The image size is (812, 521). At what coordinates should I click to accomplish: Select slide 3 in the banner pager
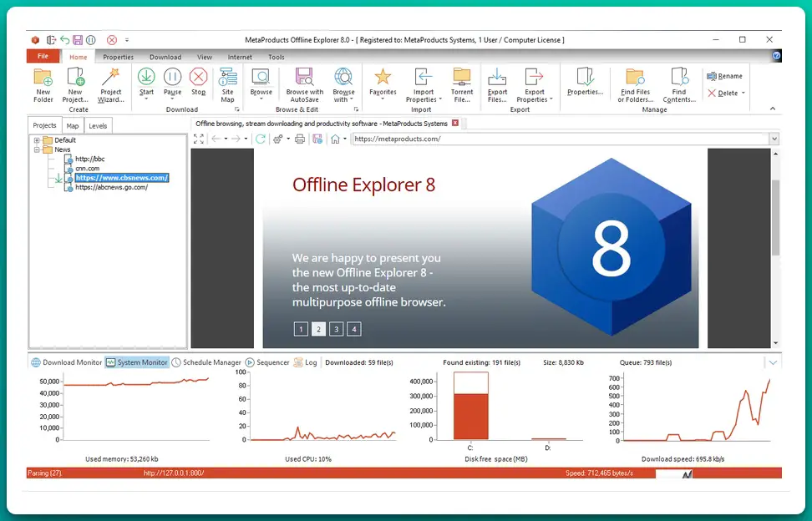(x=336, y=329)
